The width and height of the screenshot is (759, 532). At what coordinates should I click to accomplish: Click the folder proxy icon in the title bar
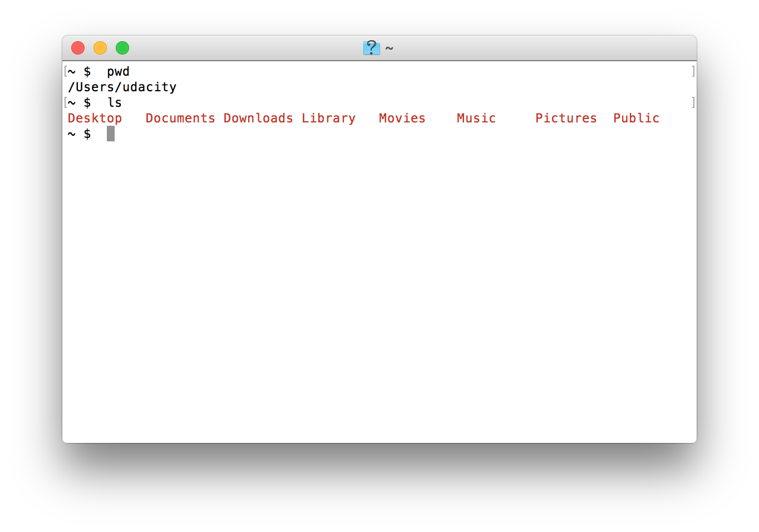tap(371, 48)
